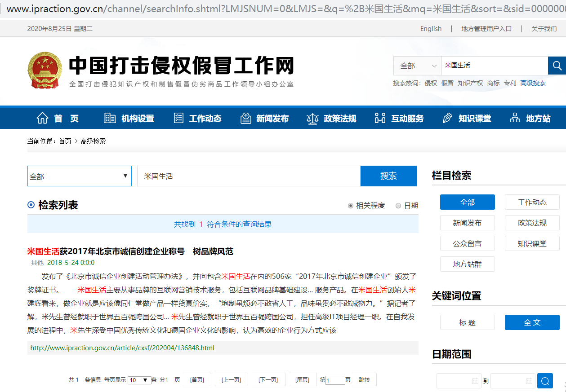
Task: Click the scales icon beside 政策法规
Action: click(x=312, y=118)
